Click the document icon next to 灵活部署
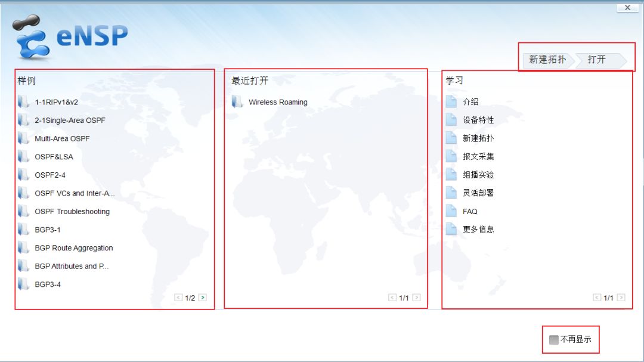The height and width of the screenshot is (362, 644). click(x=451, y=192)
